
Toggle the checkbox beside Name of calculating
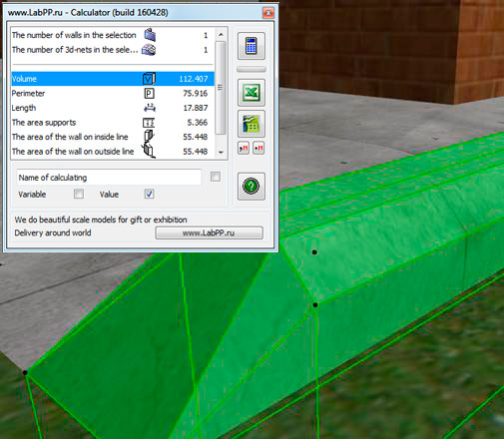click(x=216, y=177)
